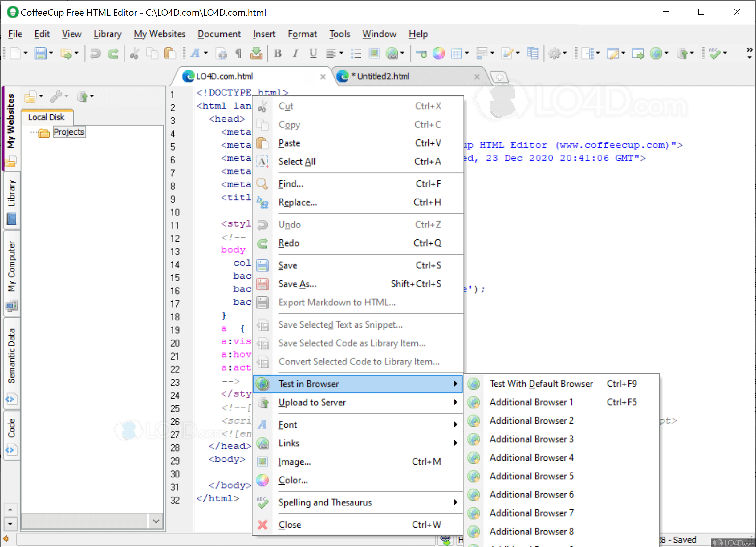Expand Upload to Server submenu
The image size is (756, 547).
[358, 402]
